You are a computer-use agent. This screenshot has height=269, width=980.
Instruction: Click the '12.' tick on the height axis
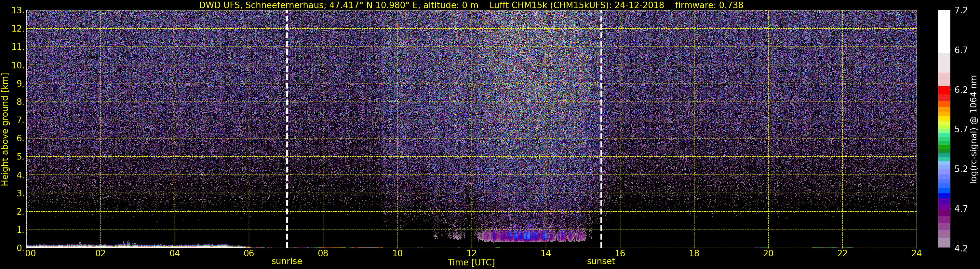[18, 29]
